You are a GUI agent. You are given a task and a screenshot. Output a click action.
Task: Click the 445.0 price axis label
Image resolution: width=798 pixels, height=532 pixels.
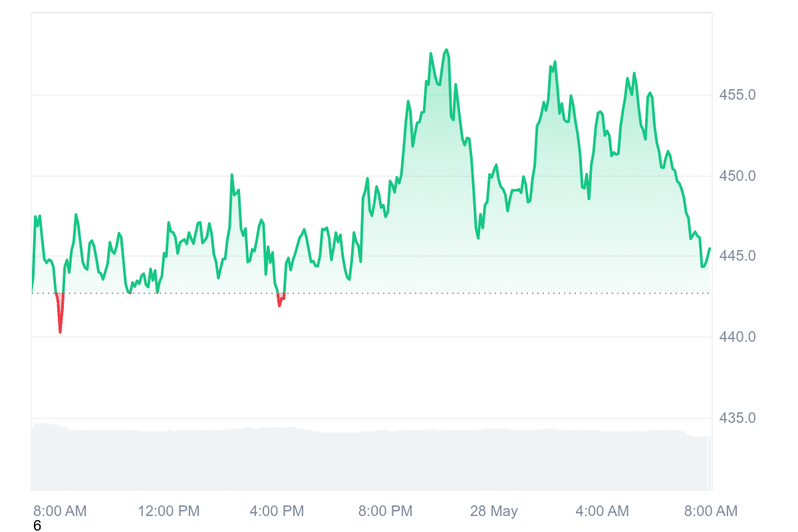tap(737, 256)
